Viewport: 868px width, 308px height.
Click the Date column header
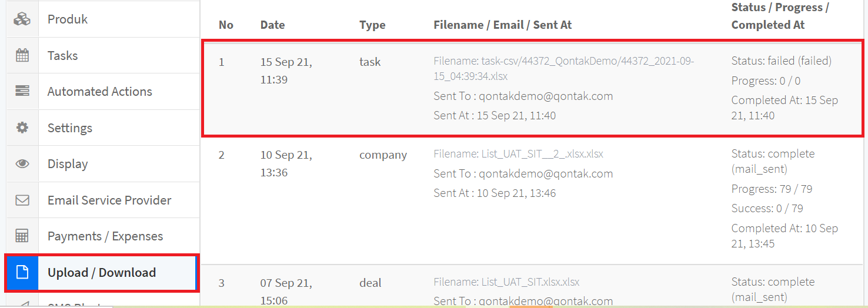point(272,25)
